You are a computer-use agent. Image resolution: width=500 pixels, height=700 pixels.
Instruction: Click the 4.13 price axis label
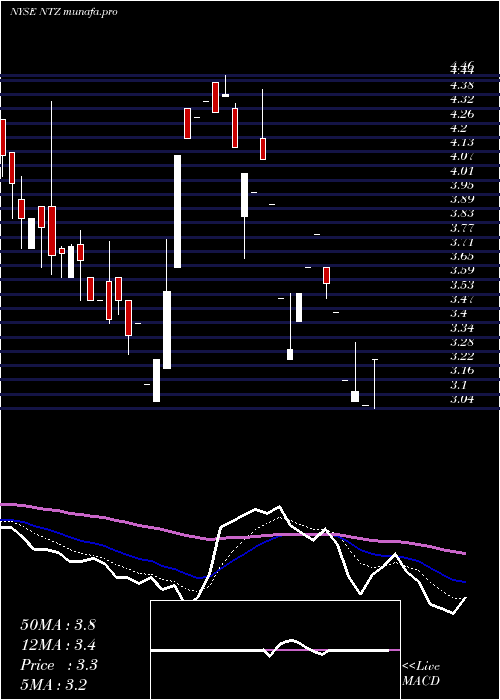pos(462,142)
